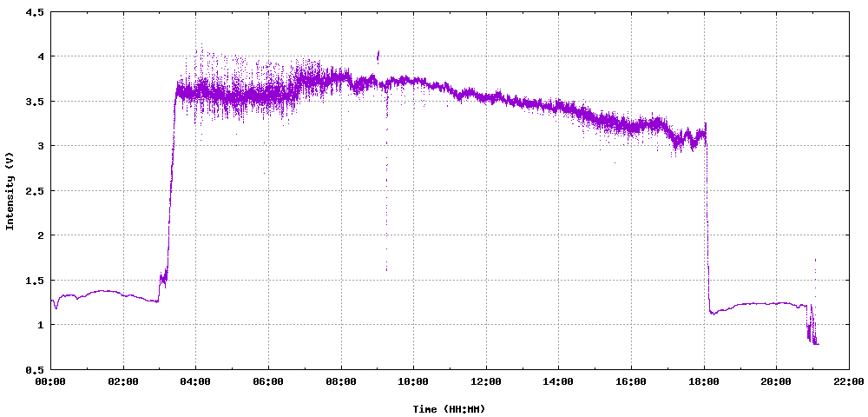The height and width of the screenshot is (417, 868).
Task: Click the 22:00 tick label
Action: (849, 381)
